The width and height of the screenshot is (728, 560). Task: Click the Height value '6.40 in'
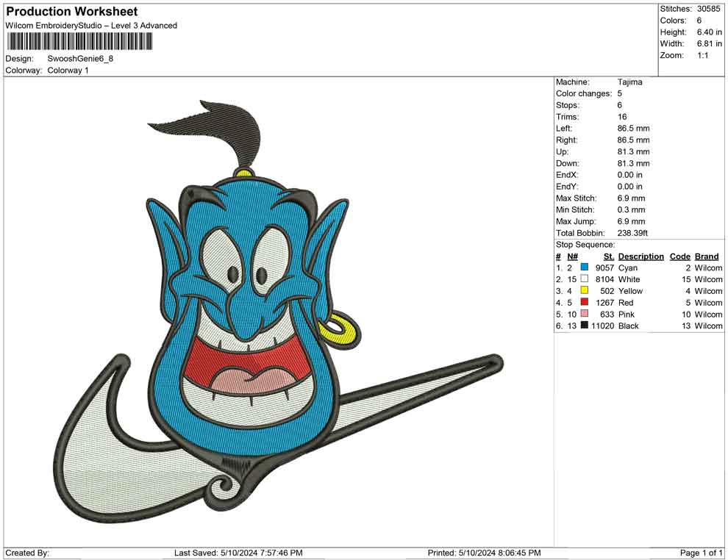click(710, 32)
